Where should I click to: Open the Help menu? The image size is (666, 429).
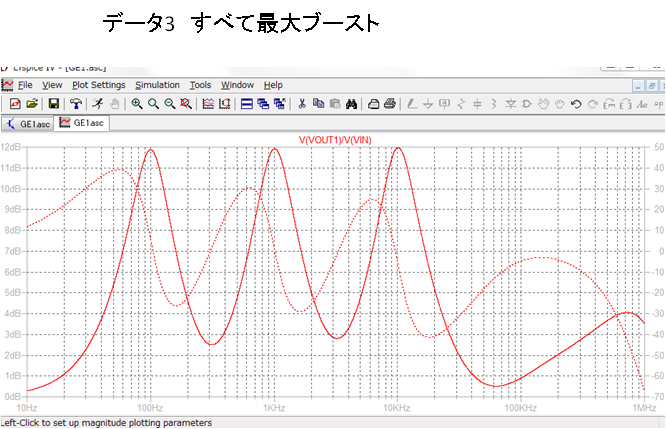273,85
